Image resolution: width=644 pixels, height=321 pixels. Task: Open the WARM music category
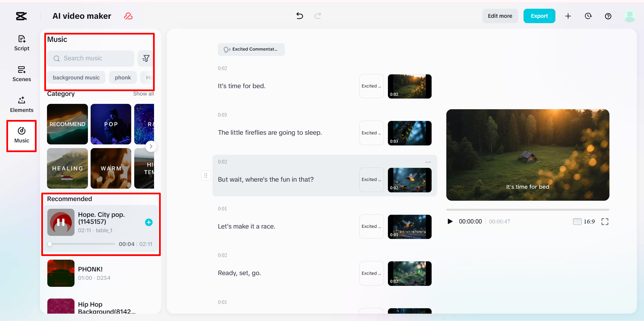click(111, 168)
